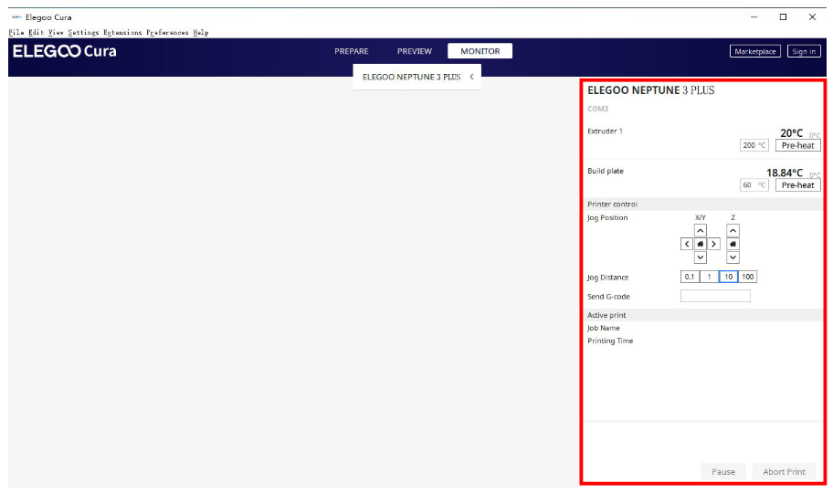Viewport: 833px width, 504px height.
Task: Jog the X/Y position up
Action: pyautogui.click(x=701, y=230)
